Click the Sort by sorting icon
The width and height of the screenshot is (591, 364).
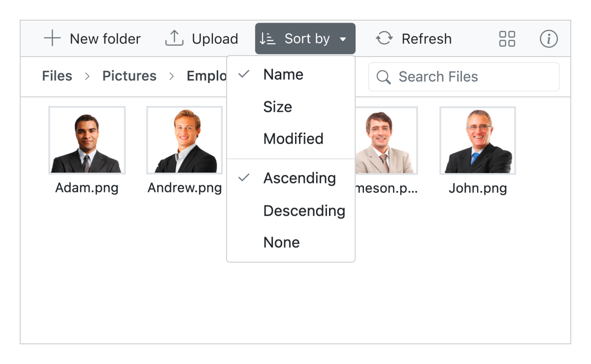pyautogui.click(x=267, y=38)
